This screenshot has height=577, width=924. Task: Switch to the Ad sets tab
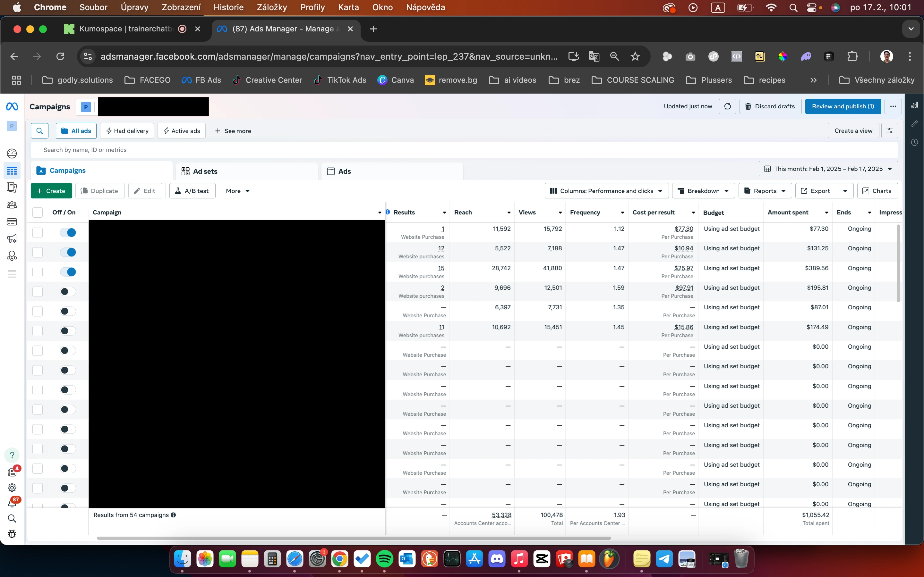205,171
